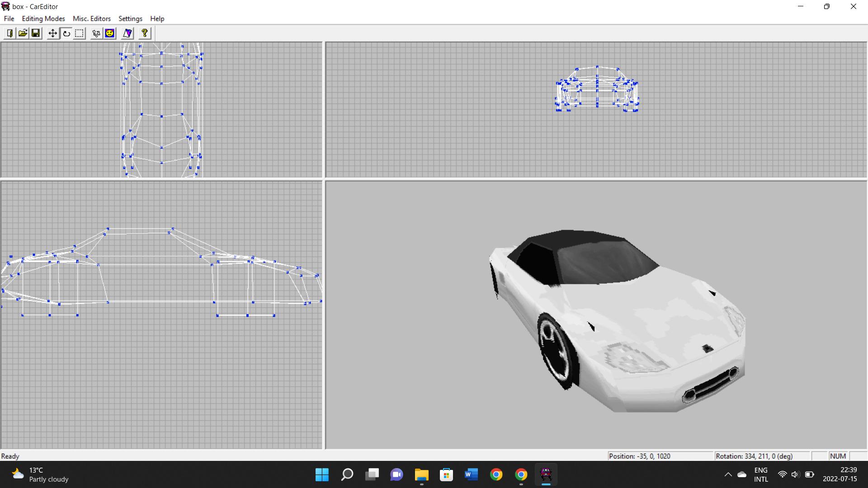The image size is (868, 488).
Task: Click the Ready status text
Action: click(x=10, y=456)
